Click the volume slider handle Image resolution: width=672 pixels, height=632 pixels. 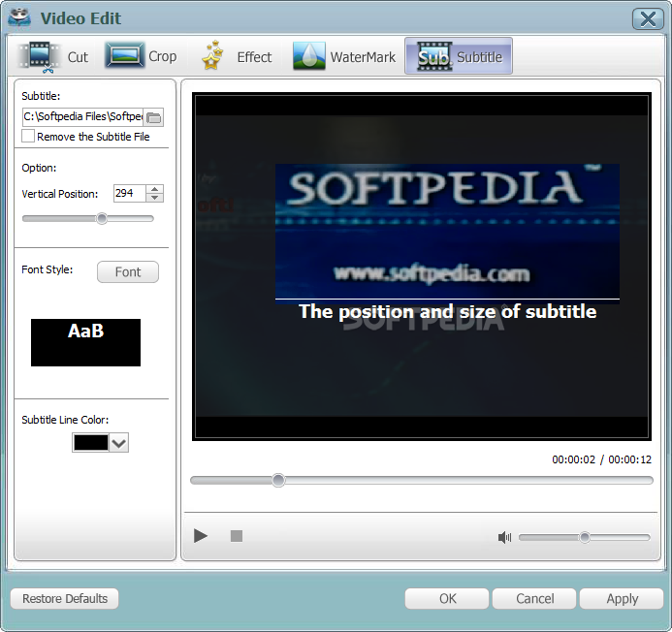click(585, 537)
